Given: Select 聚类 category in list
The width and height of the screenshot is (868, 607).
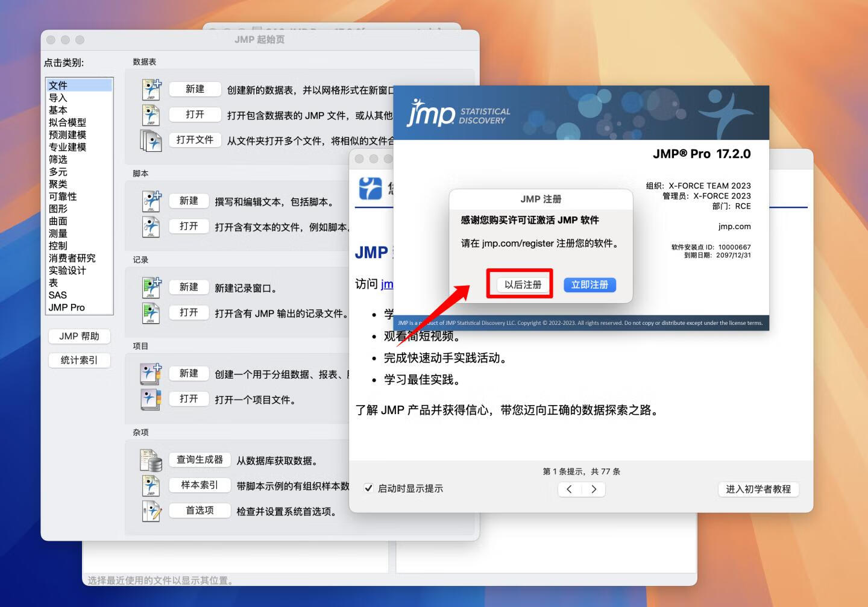Looking at the screenshot, I should [x=79, y=184].
